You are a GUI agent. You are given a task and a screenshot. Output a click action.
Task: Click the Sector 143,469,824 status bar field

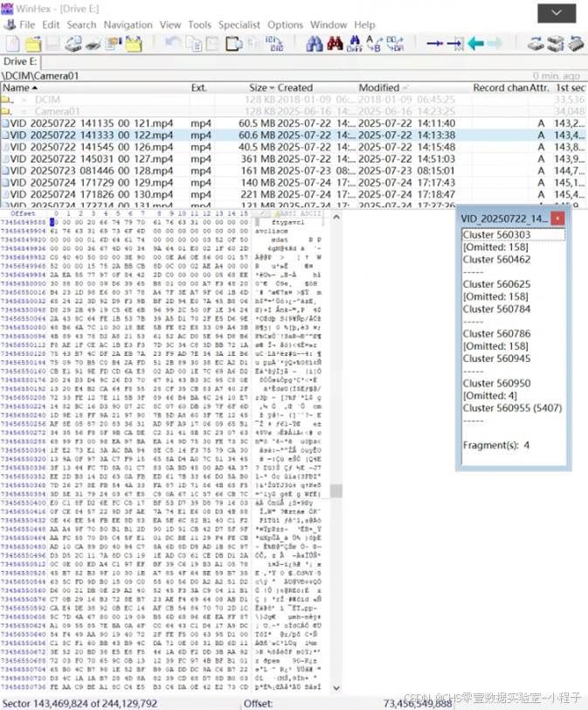pyautogui.click(x=80, y=703)
